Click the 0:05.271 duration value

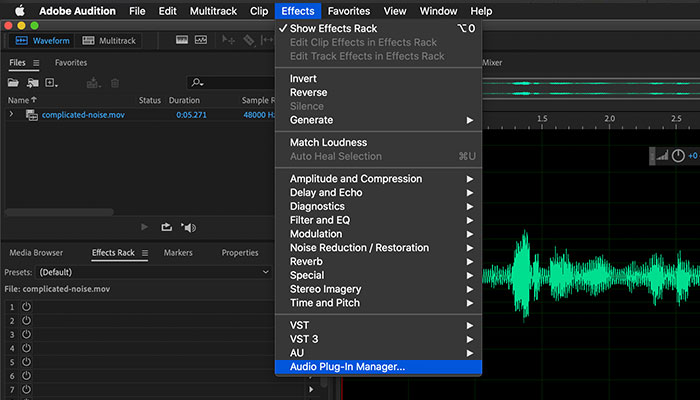(x=191, y=115)
